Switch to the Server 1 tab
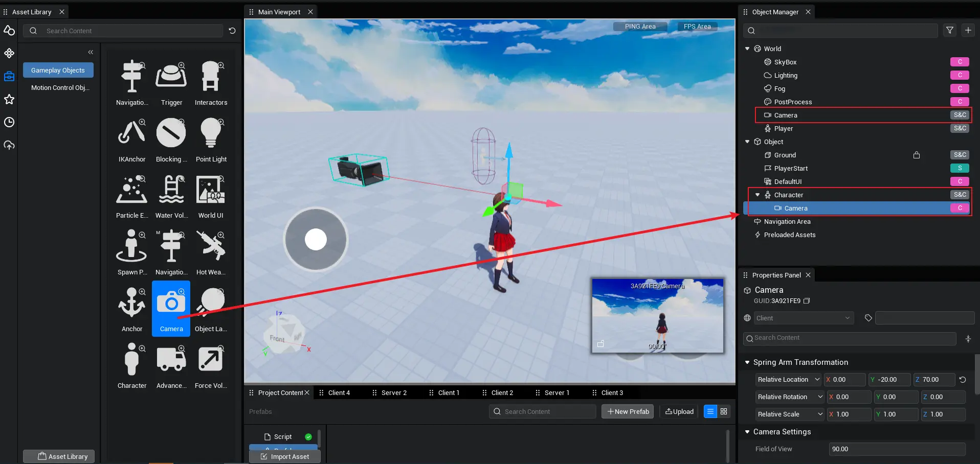Viewport: 980px width, 464px height. tap(556, 393)
